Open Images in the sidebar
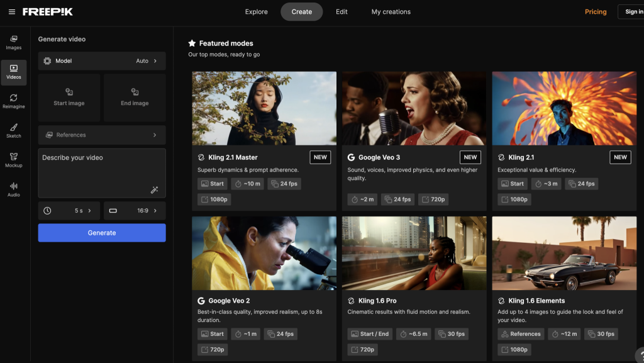 14,43
